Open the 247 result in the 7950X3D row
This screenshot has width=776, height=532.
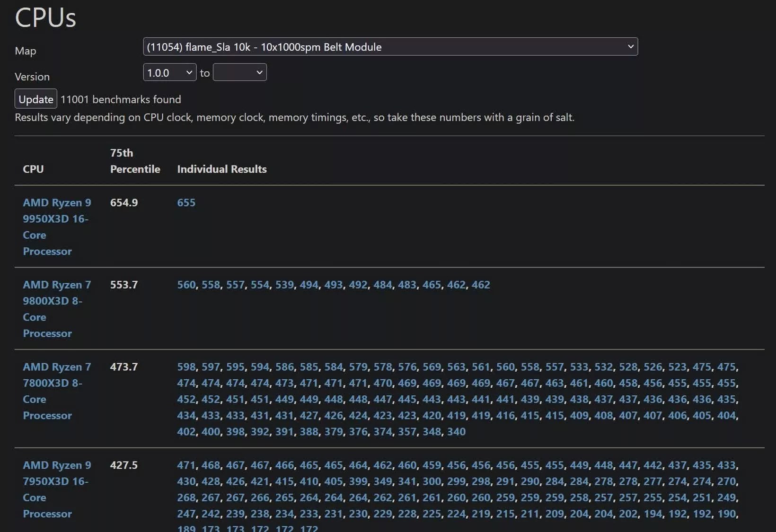pyautogui.click(x=186, y=514)
